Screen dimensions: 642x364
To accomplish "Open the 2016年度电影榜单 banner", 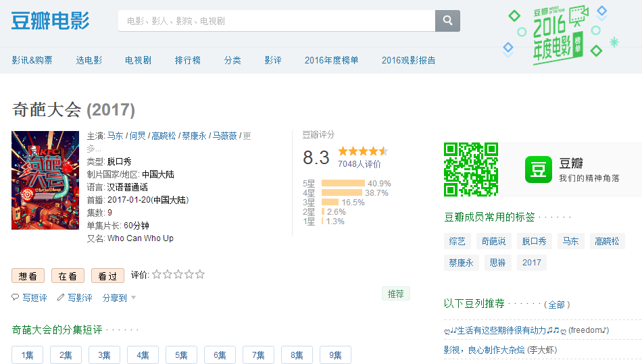I will pos(560,34).
